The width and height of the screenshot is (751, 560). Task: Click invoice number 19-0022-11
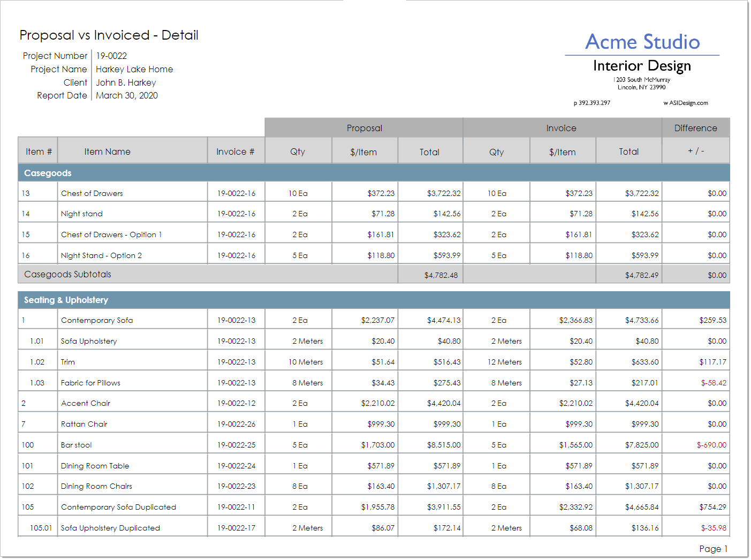click(236, 507)
